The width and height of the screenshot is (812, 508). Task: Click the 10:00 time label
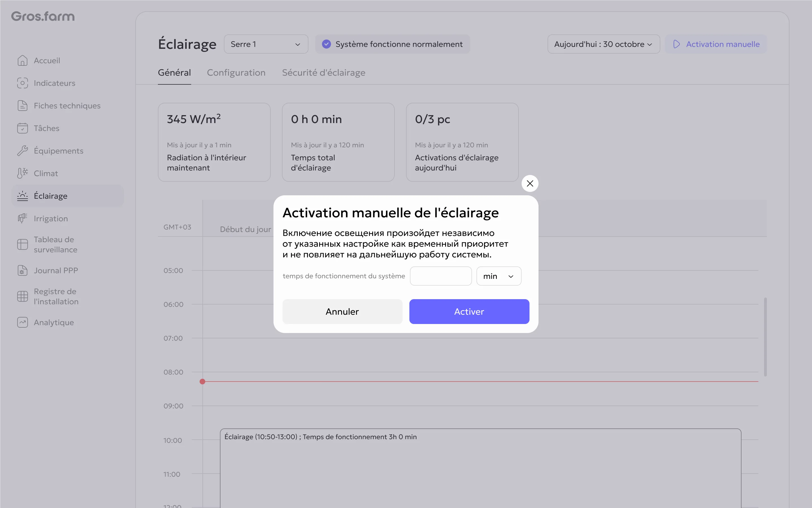coord(173,440)
